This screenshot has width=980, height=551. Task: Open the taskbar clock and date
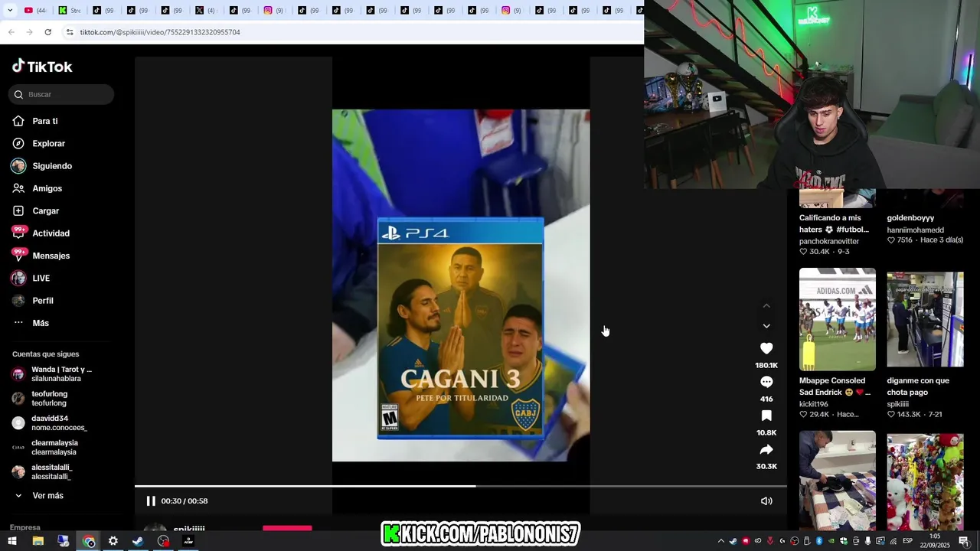tap(935, 541)
